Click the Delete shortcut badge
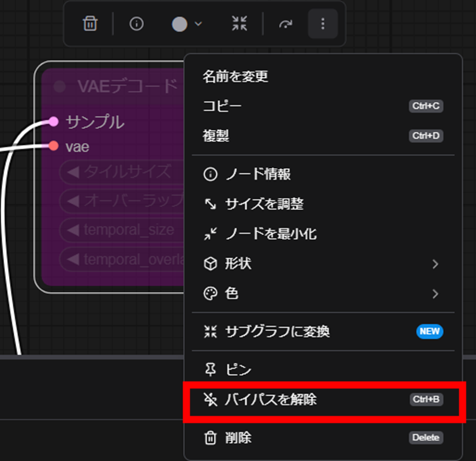The image size is (476, 461). coord(426,438)
